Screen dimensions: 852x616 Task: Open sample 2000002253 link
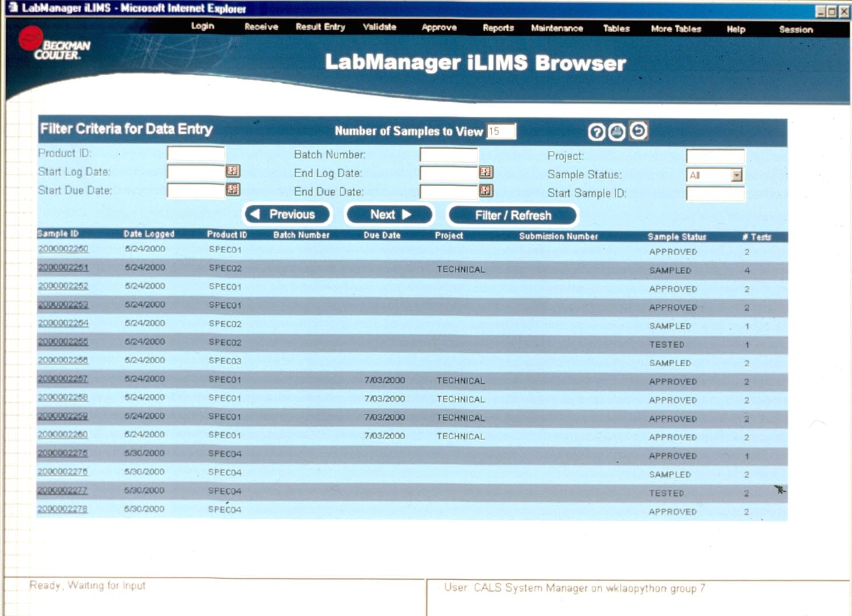tap(63, 304)
